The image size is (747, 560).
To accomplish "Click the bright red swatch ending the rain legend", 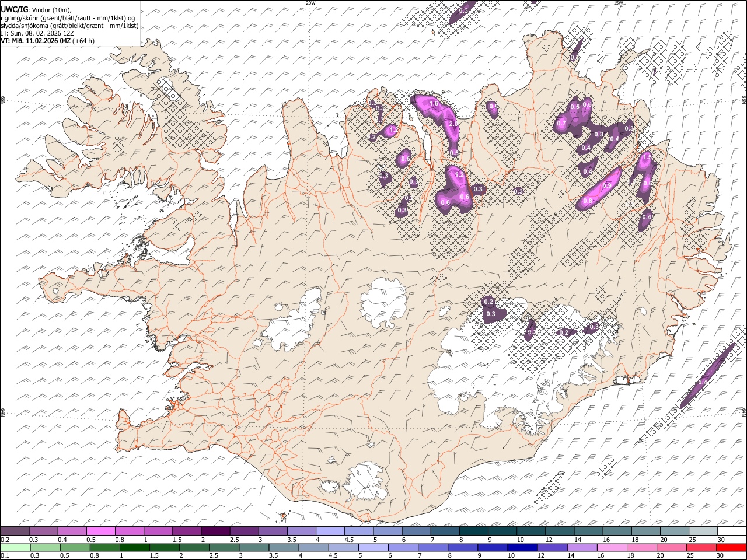I will click(x=731, y=547).
